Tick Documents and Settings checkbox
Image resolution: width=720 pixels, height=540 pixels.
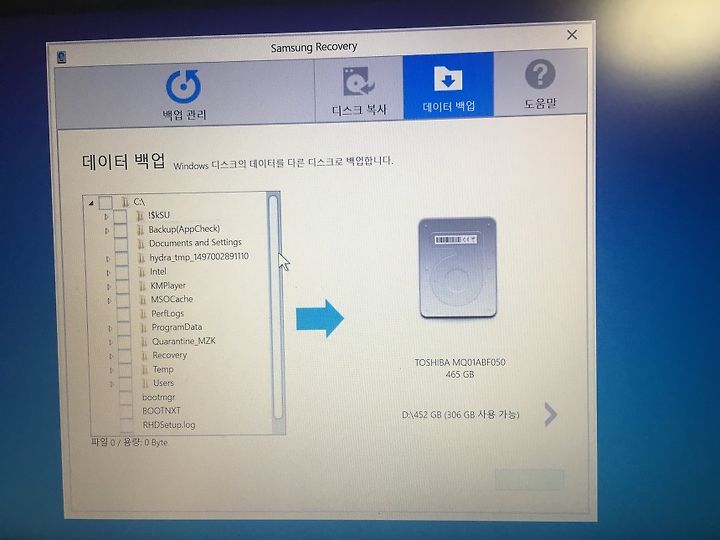(121, 244)
